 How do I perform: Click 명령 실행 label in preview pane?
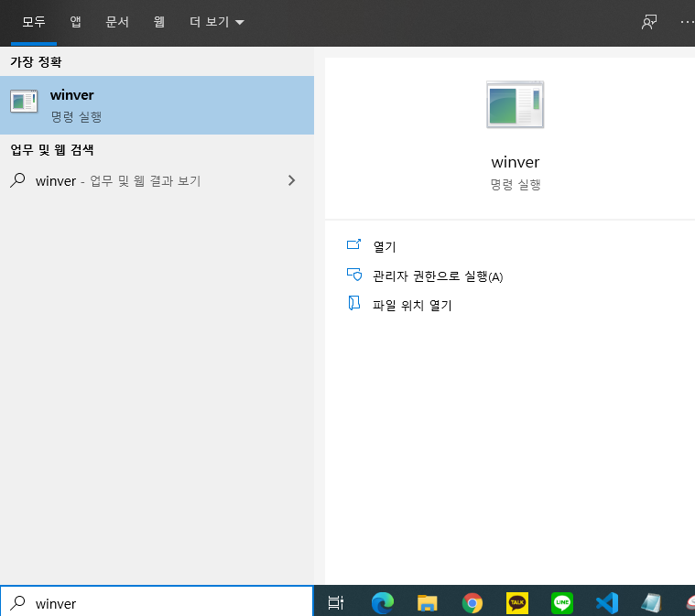click(515, 184)
